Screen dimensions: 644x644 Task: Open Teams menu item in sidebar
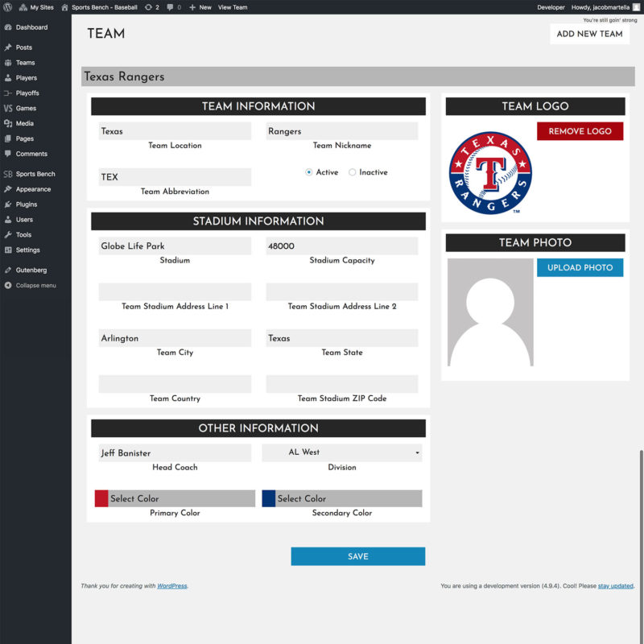[35, 63]
